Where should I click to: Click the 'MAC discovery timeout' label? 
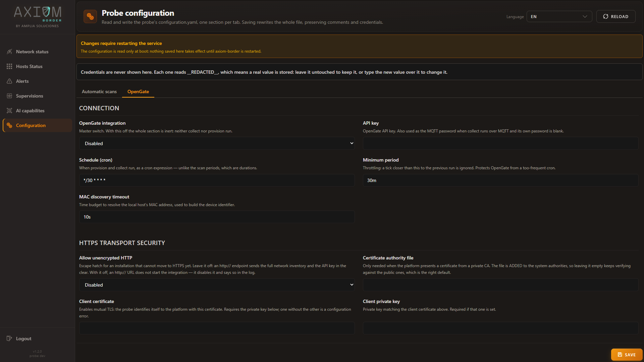pyautogui.click(x=104, y=197)
